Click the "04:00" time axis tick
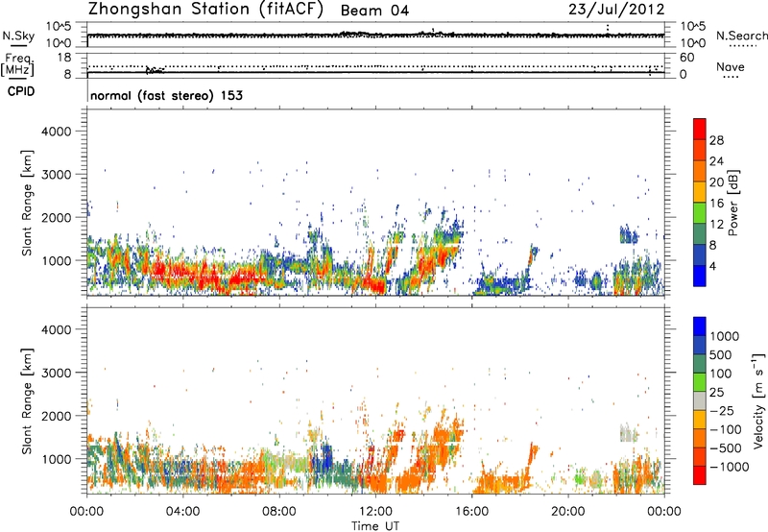 pyautogui.click(x=182, y=512)
